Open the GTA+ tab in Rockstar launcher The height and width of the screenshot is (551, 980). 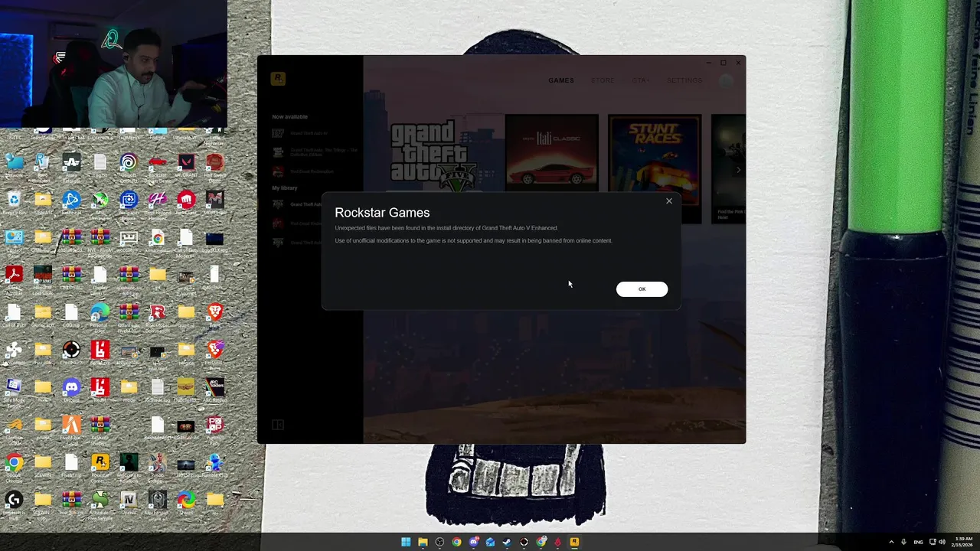pos(640,80)
